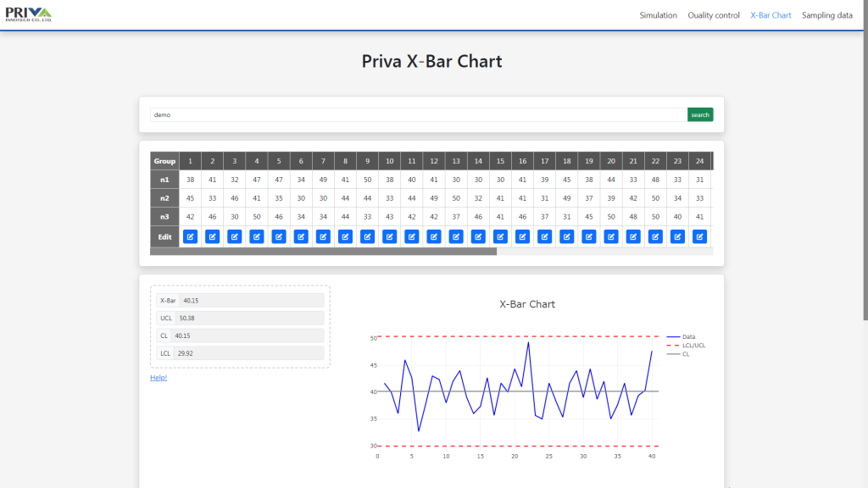Click the n3 row header

coord(164,217)
